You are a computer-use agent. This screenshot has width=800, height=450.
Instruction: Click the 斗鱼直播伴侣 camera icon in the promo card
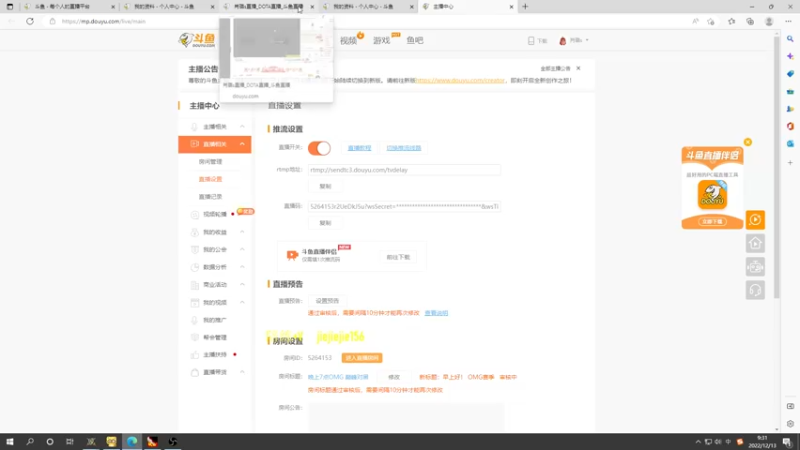click(292, 255)
